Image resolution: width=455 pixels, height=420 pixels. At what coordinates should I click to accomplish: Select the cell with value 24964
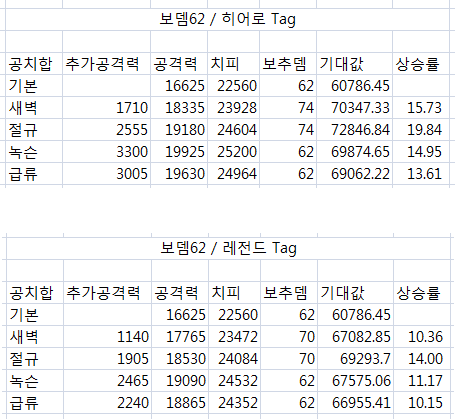point(233,173)
